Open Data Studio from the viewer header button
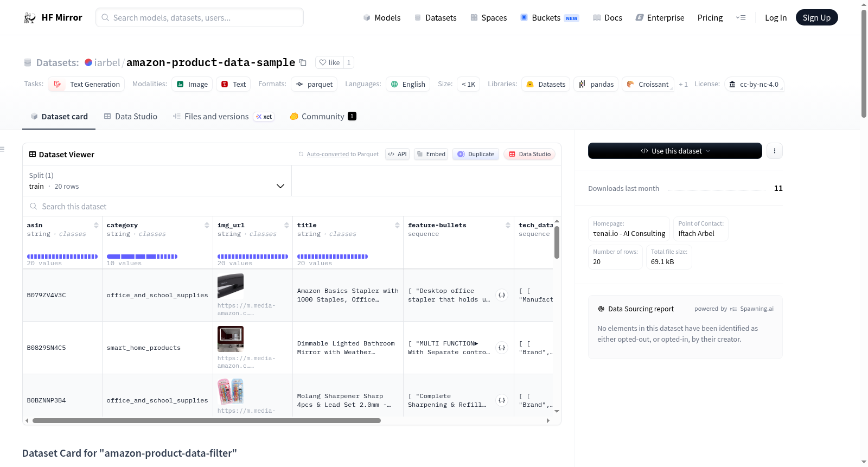Screen dimensions: 868x467 coord(529,154)
